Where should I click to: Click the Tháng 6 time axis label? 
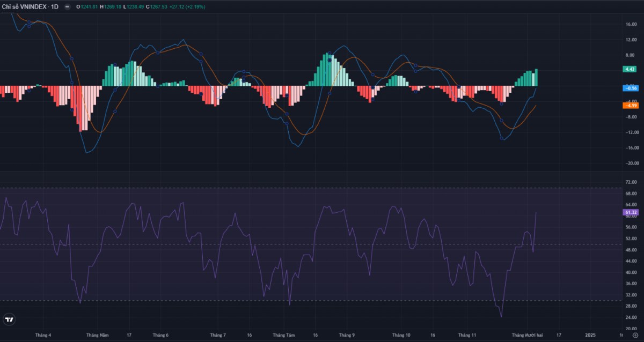click(160, 335)
